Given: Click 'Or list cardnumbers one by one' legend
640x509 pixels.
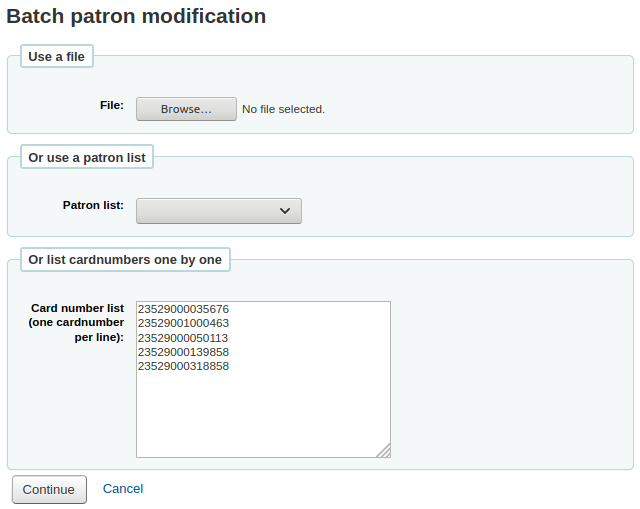Looking at the screenshot, I should (x=125, y=260).
